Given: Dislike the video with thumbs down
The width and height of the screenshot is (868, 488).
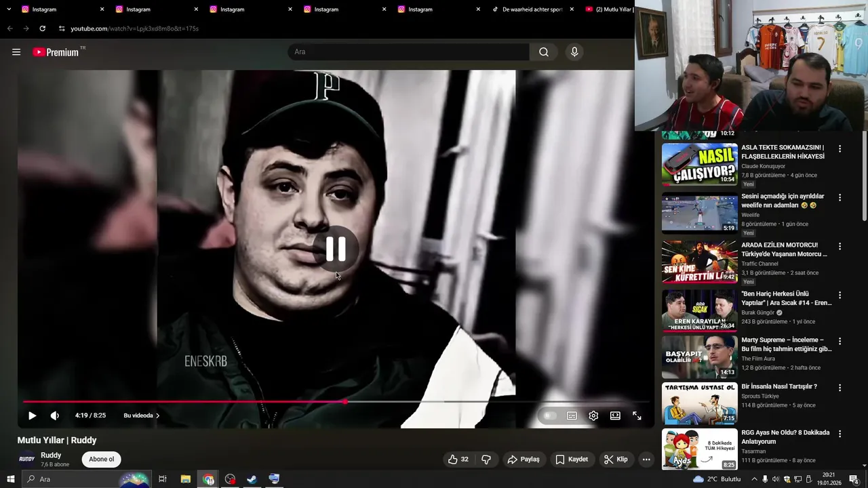Looking at the screenshot, I should click(486, 460).
